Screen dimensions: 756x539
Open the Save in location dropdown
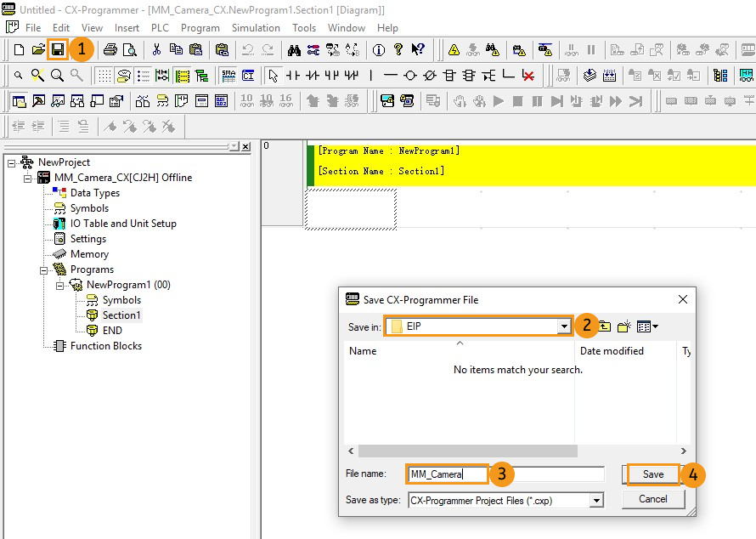[565, 326]
